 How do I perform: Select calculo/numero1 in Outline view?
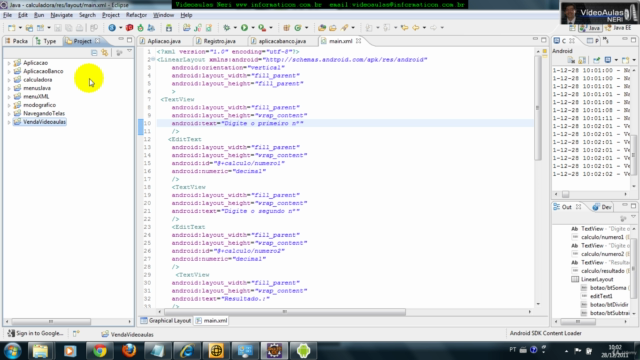pyautogui.click(x=602, y=237)
